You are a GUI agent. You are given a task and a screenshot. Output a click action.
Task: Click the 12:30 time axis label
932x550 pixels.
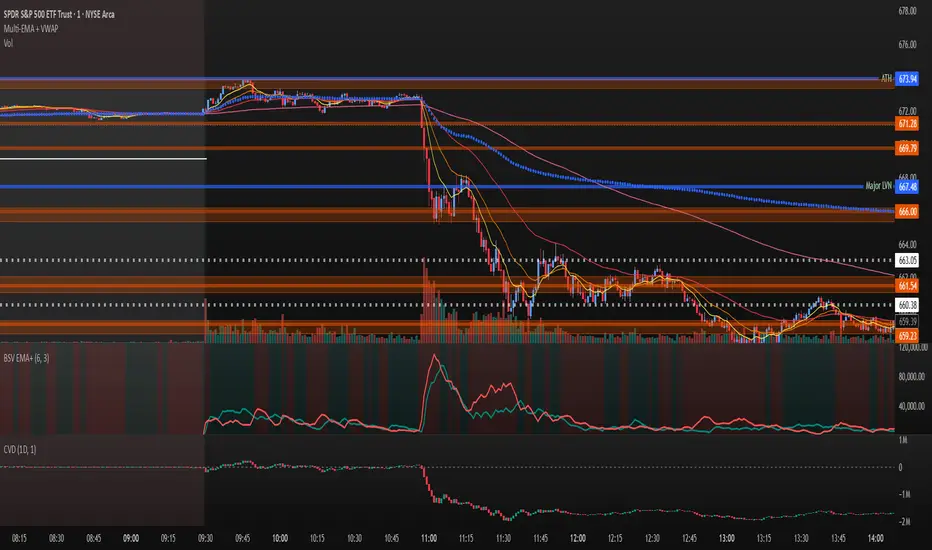click(652, 538)
